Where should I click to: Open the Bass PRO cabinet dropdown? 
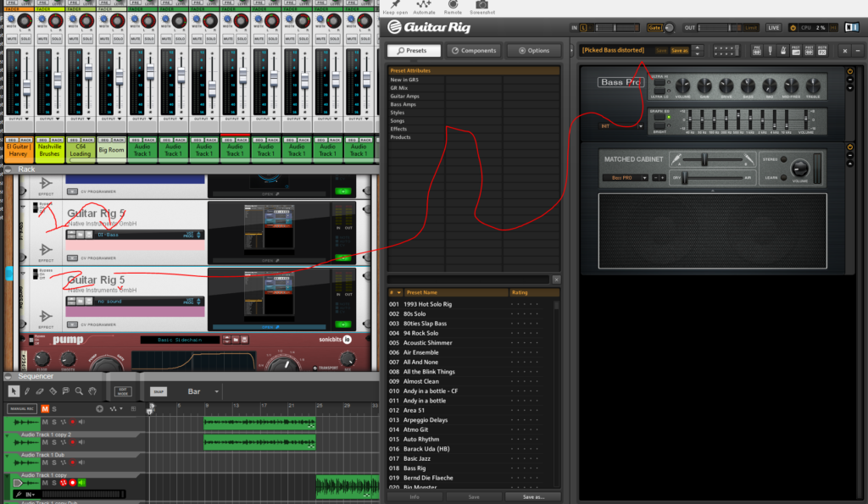point(644,178)
